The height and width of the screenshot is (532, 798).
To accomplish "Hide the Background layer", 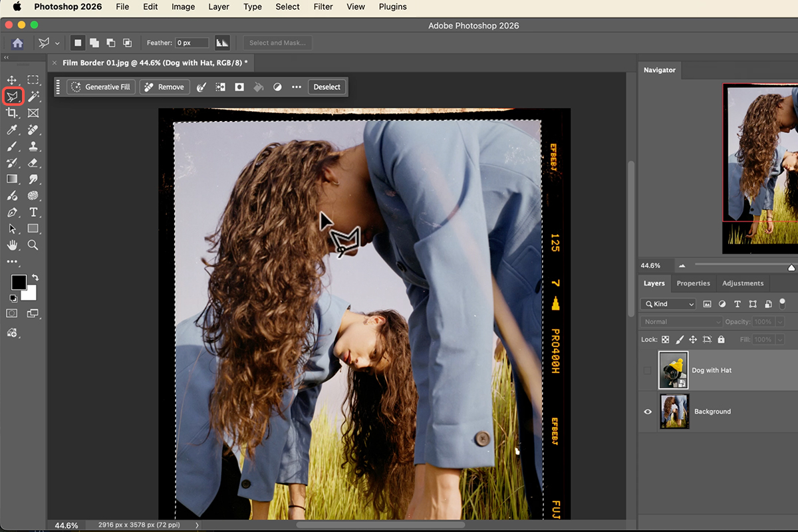I will 648,412.
